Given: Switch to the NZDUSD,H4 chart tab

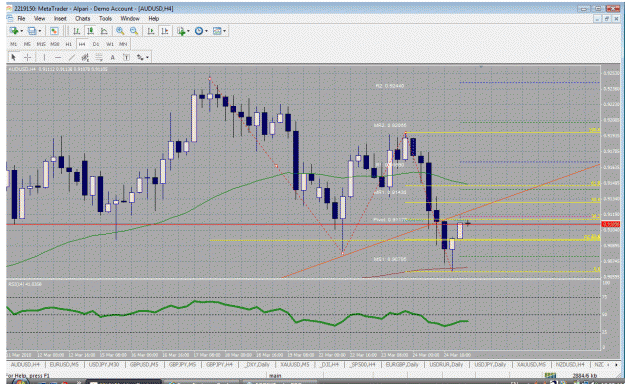Looking at the screenshot, I should coord(570,364).
